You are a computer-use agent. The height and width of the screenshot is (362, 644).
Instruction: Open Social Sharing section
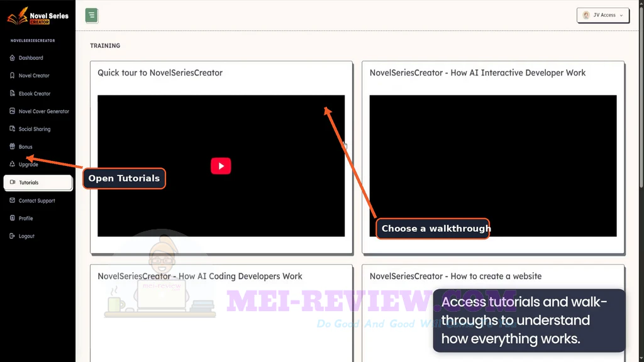pyautogui.click(x=35, y=129)
